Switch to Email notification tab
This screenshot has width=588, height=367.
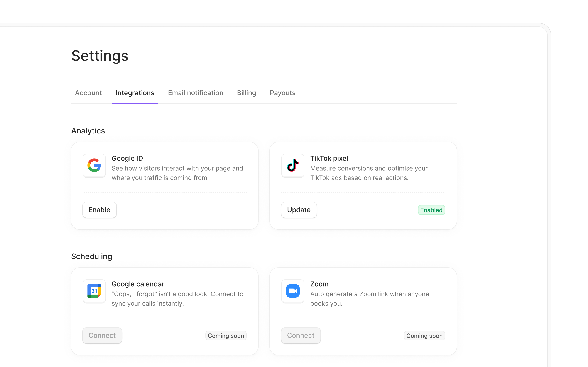coord(195,93)
